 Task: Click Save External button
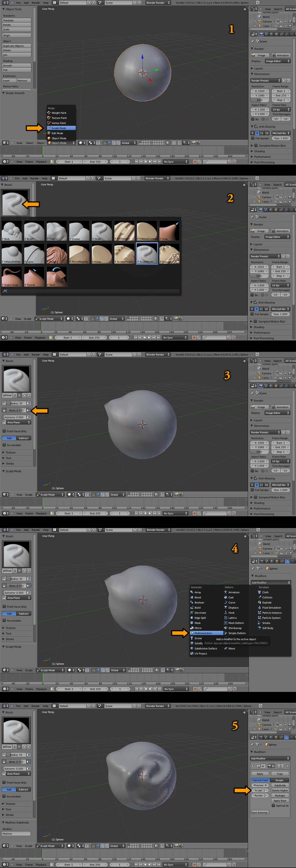pos(260,812)
